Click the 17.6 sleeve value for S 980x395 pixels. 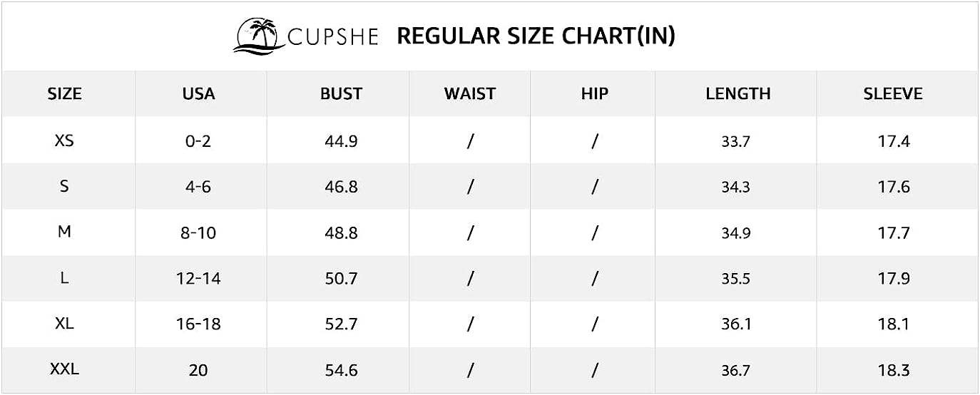click(x=894, y=187)
